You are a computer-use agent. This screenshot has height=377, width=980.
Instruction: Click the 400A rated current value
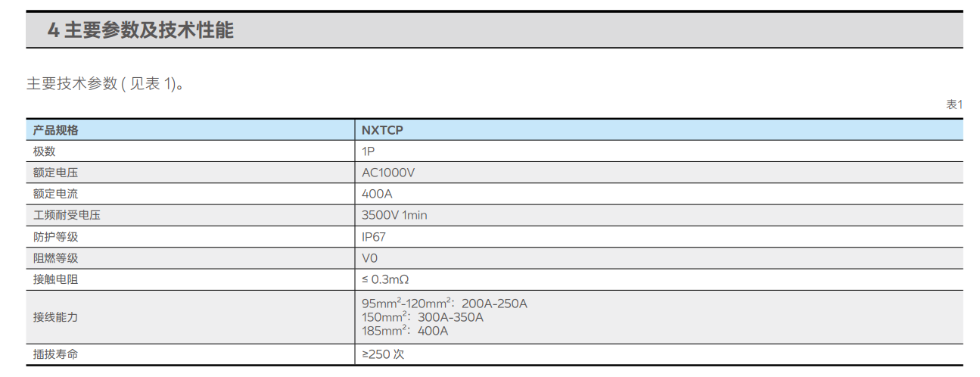click(x=377, y=194)
